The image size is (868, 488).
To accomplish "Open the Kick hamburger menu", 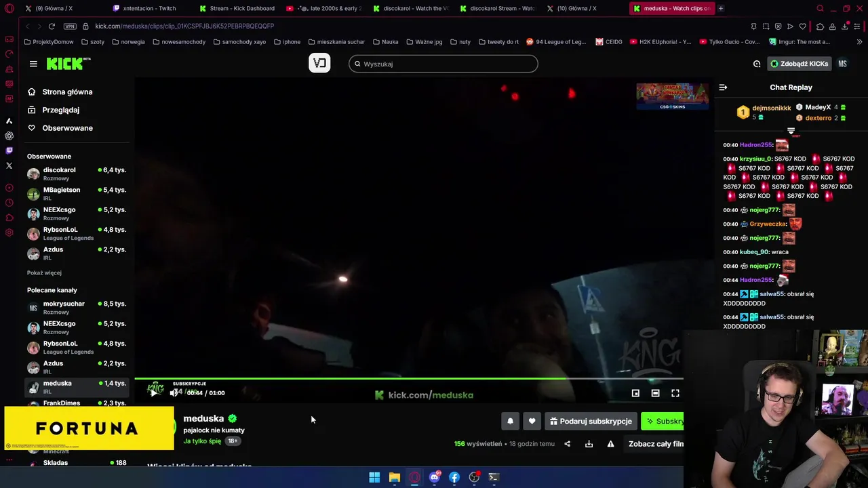I will 33,64.
